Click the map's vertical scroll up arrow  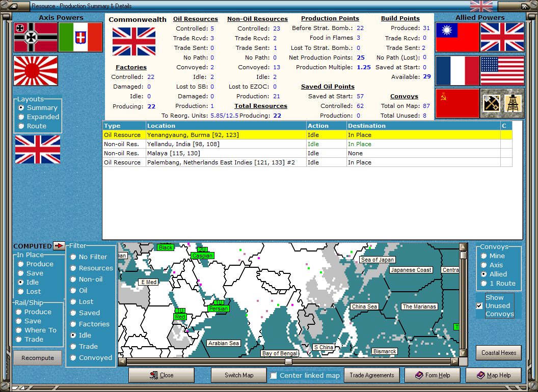[x=463, y=246]
